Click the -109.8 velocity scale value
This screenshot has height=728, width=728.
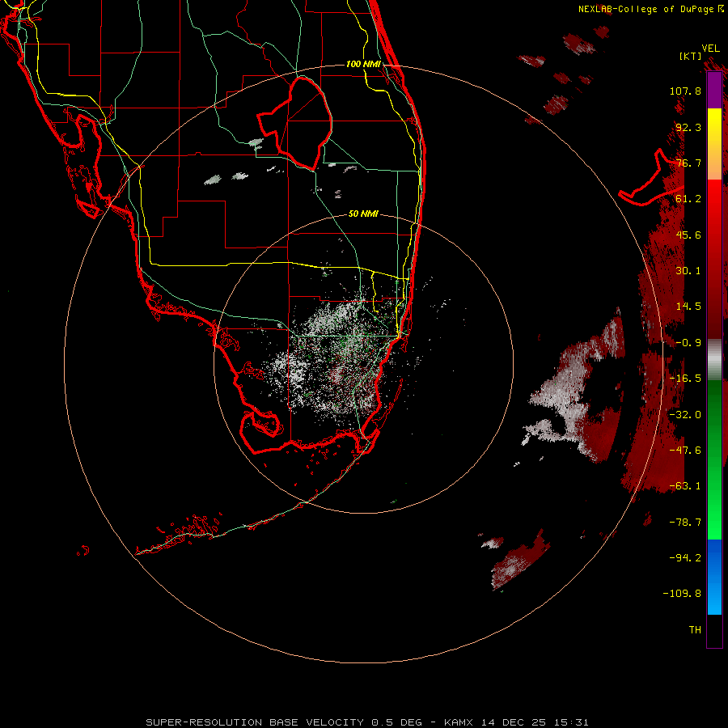(x=682, y=594)
